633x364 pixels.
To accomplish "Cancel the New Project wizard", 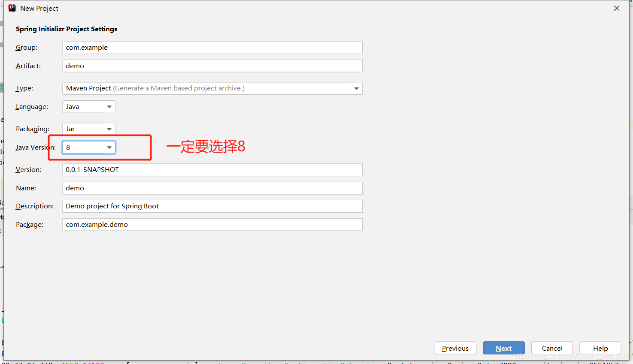I will [552, 348].
